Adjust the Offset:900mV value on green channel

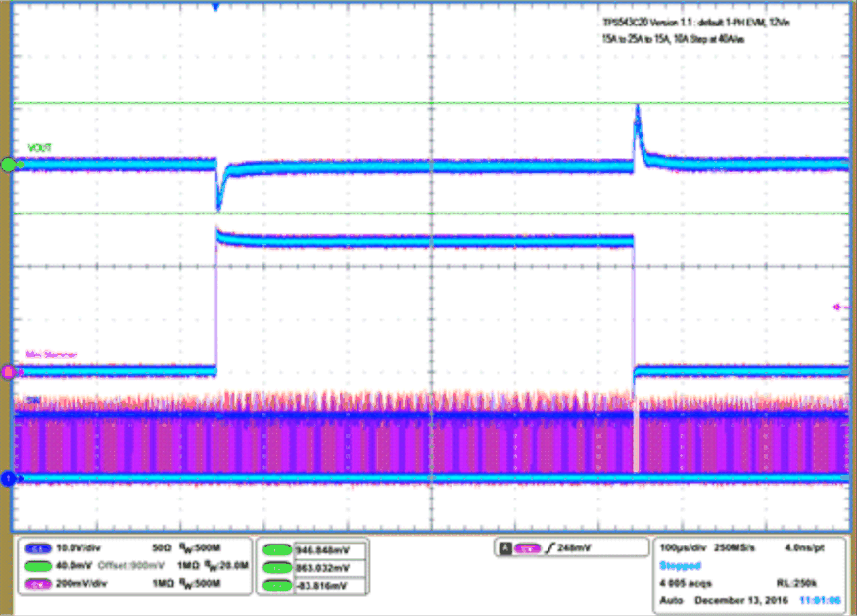pos(129,564)
